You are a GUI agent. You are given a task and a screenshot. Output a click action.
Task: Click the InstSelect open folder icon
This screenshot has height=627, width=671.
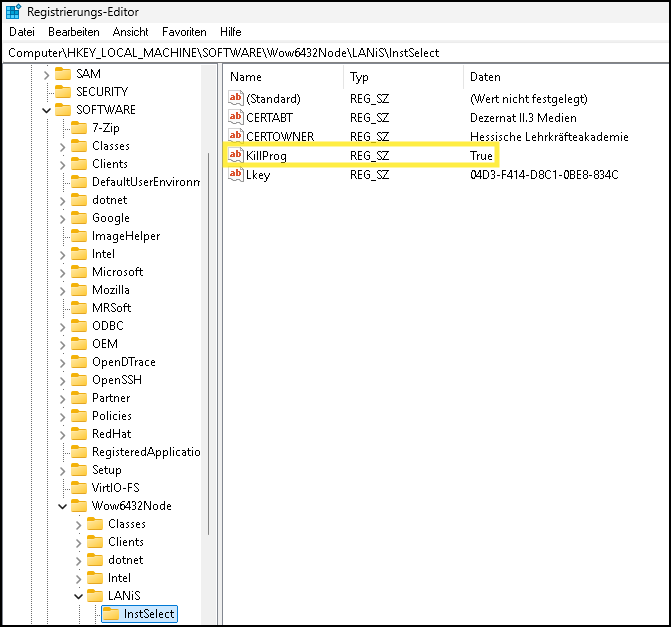pos(111,614)
